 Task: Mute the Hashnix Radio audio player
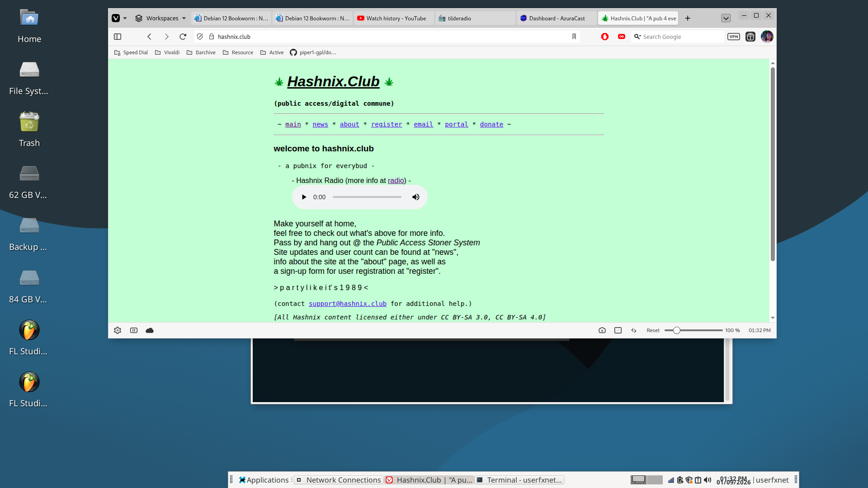(415, 197)
